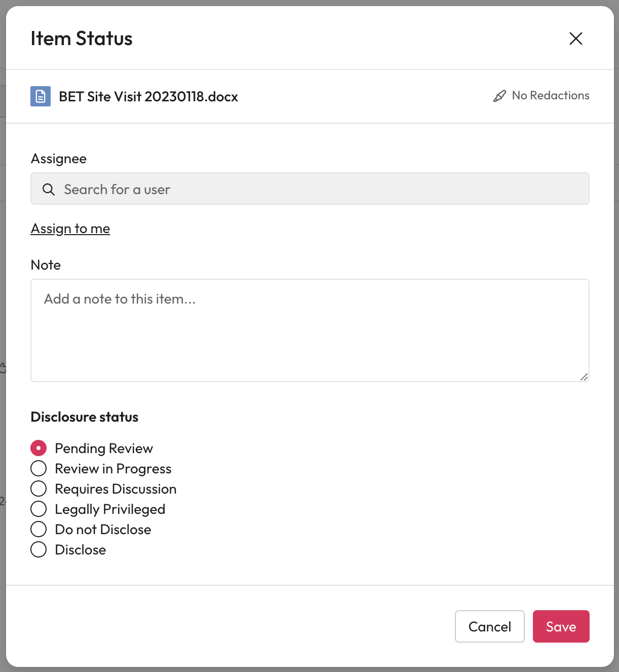The image size is (619, 672).
Task: Close the Item Status dialog with X
Action: tap(575, 39)
